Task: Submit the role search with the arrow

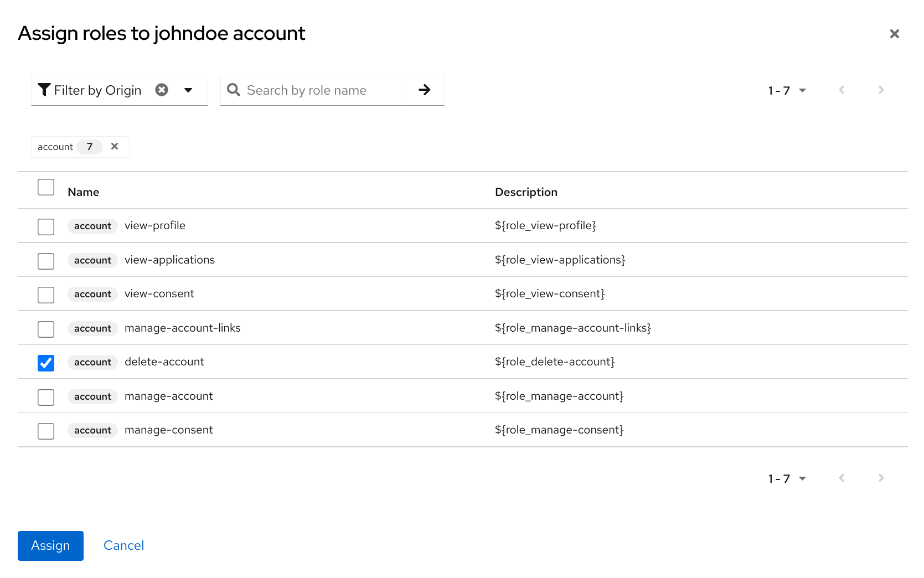Action: pos(424,90)
